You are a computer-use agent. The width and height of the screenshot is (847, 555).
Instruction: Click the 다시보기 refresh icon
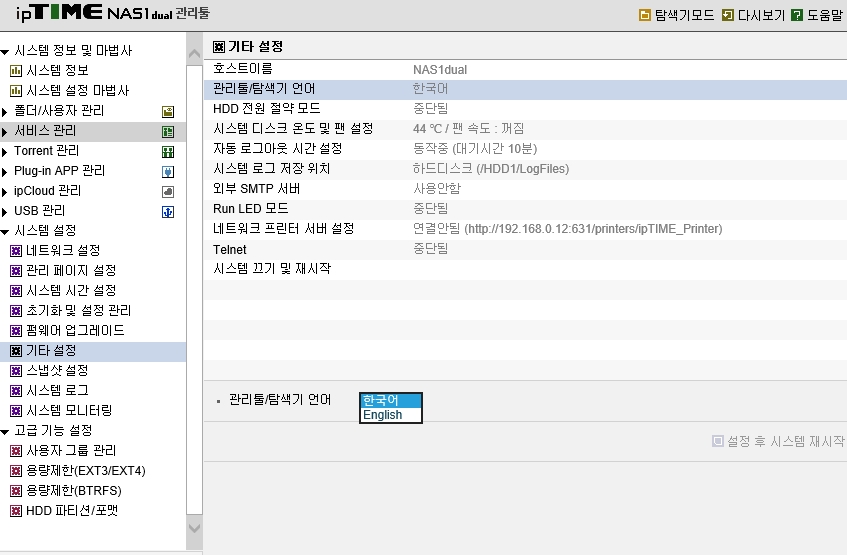[x=728, y=15]
